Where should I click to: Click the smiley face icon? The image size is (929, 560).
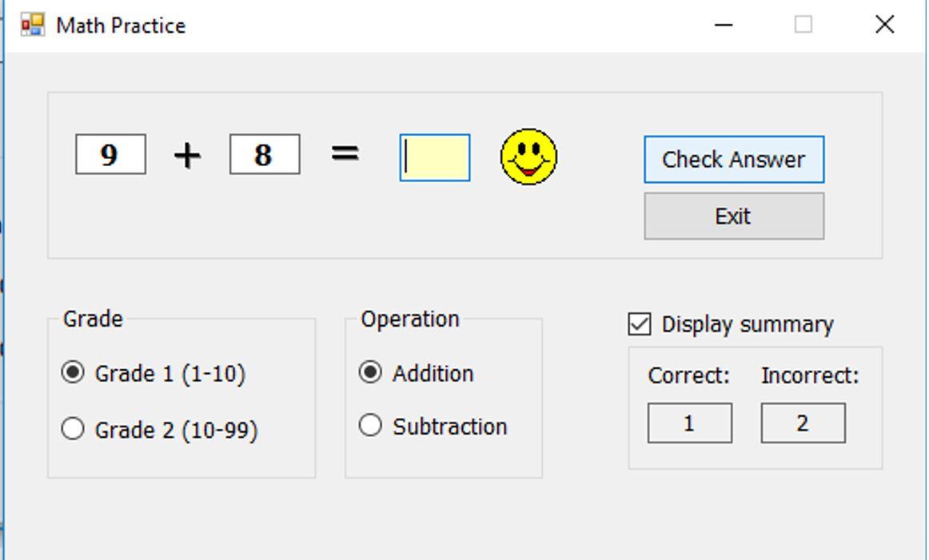528,157
